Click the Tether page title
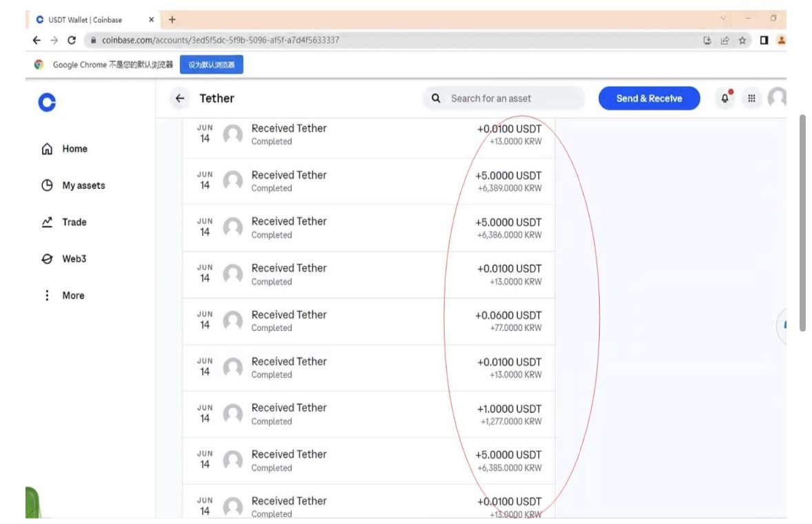Screen dimensions: 812x524 point(217,99)
